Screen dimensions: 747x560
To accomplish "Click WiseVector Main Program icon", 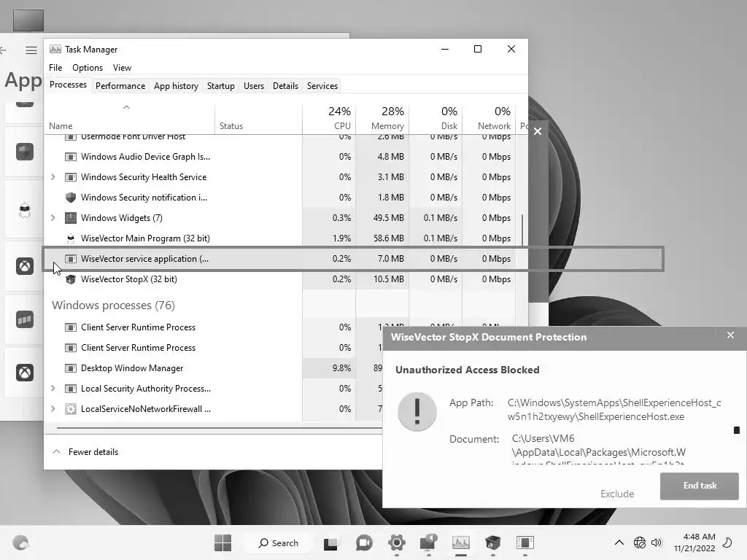I will click(71, 238).
